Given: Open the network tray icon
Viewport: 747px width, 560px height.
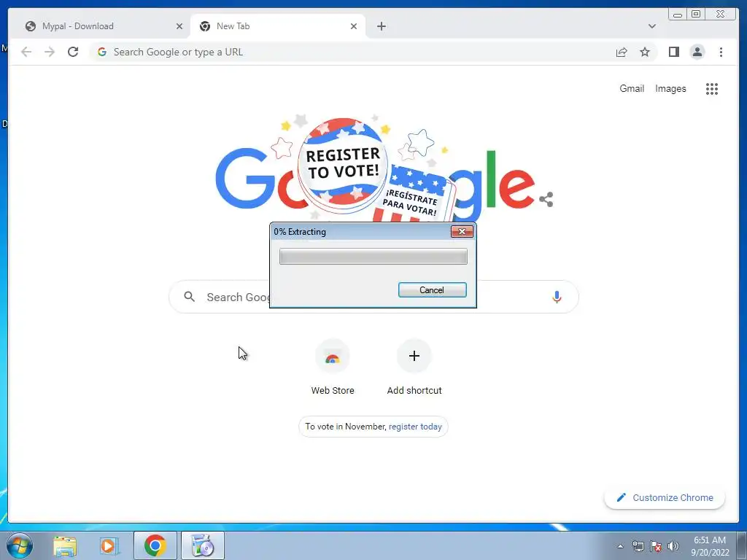Looking at the screenshot, I should coord(638,546).
